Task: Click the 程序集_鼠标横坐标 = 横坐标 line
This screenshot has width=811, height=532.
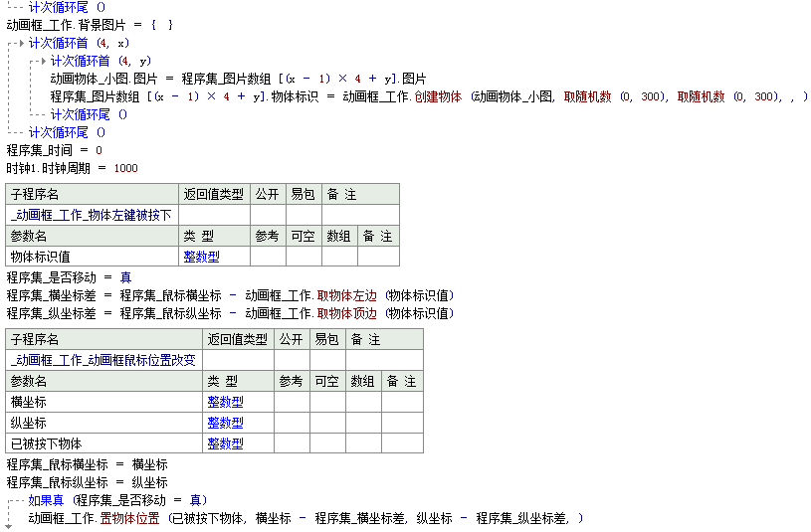Action: tap(87, 464)
